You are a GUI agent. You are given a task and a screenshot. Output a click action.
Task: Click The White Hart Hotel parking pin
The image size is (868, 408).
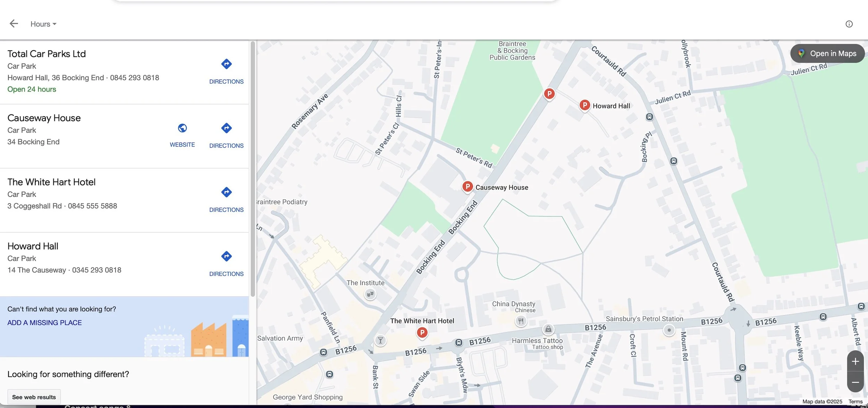[422, 333]
